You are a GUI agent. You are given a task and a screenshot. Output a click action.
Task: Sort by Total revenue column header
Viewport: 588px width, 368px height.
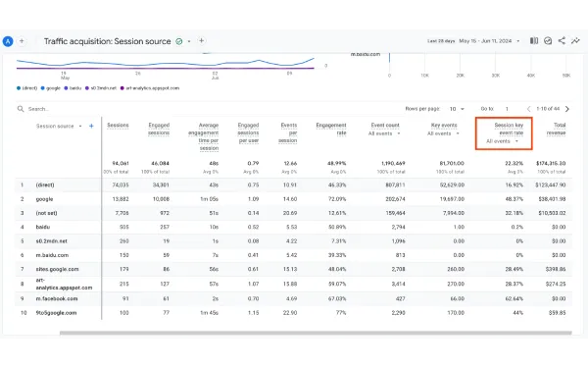[x=556, y=129]
